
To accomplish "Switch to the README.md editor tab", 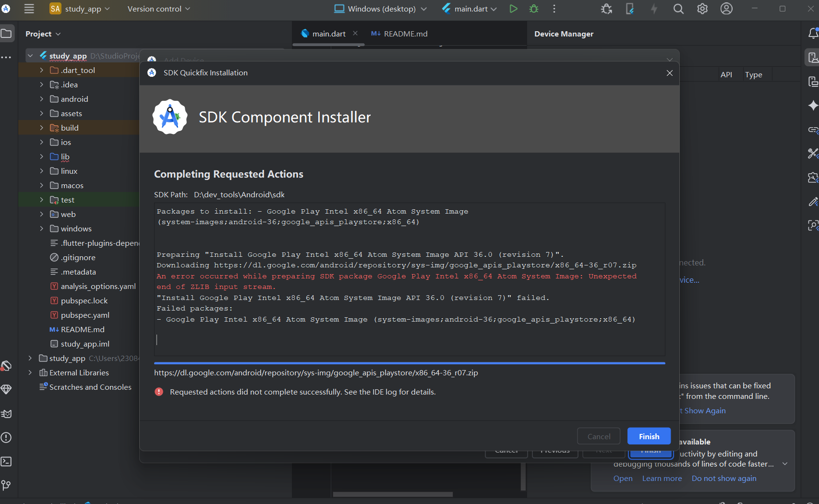I will tap(399, 34).
